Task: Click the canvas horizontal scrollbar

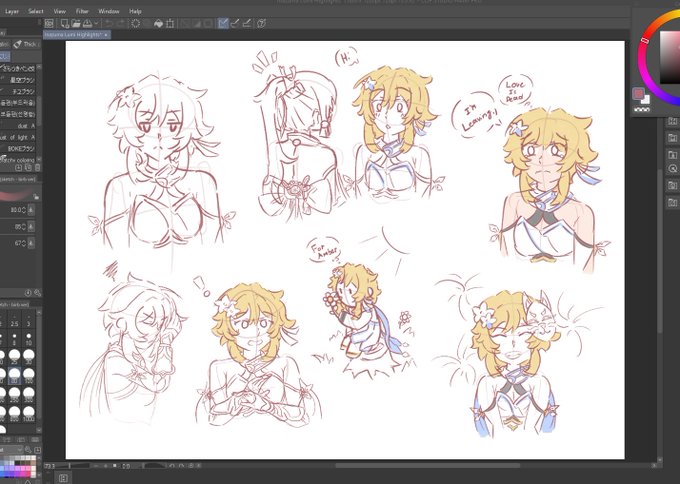Action: (427, 466)
